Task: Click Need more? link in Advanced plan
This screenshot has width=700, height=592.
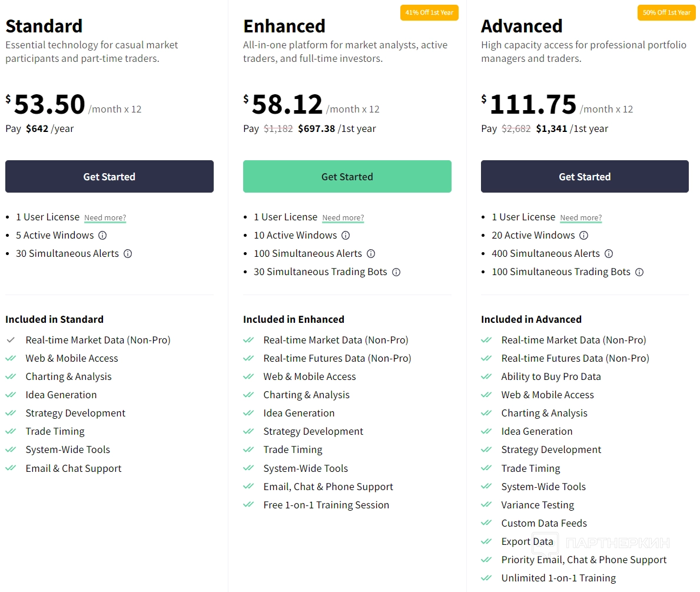Action: pos(581,218)
